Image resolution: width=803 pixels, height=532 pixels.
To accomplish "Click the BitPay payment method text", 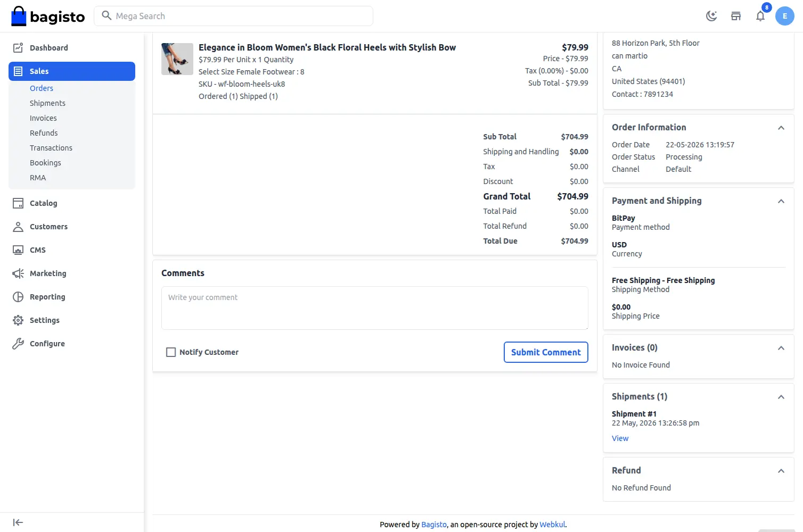I will 624,218.
